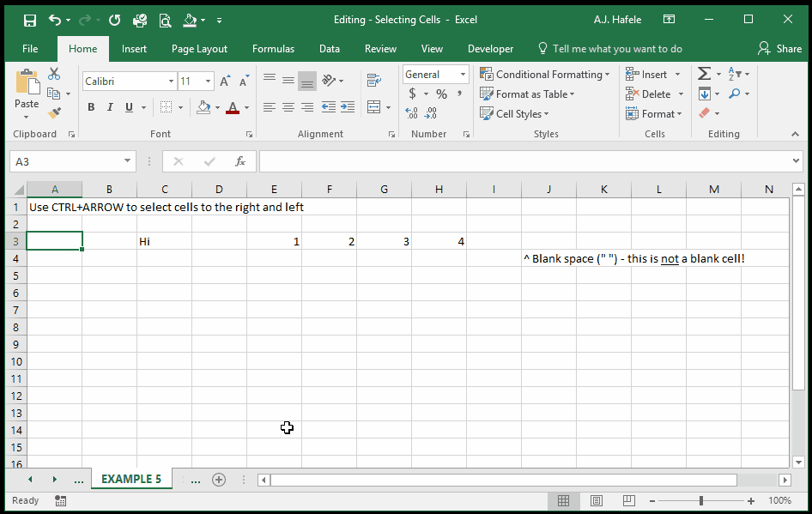Toggle Bottom Align vertical alignment
Image resolution: width=812 pixels, height=514 pixels.
click(307, 82)
